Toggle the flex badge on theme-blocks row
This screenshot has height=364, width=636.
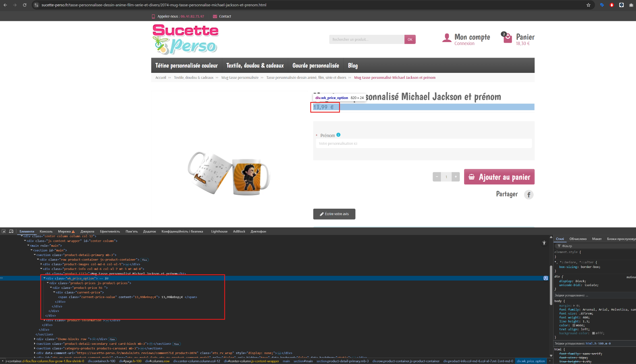[112, 339]
